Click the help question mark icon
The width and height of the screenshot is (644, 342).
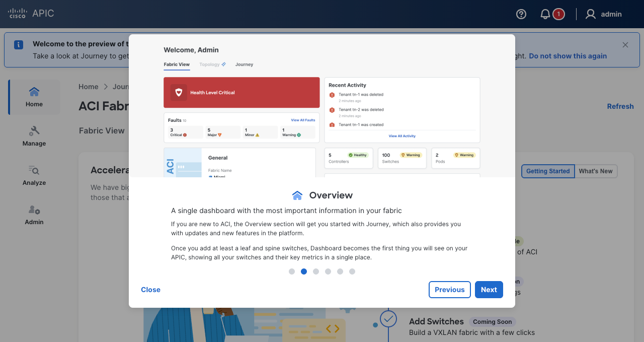521,14
